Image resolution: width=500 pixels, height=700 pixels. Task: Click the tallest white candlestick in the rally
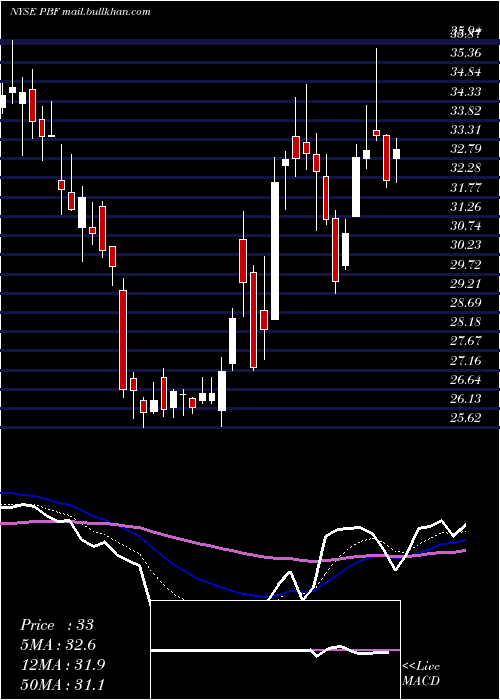click(275, 251)
